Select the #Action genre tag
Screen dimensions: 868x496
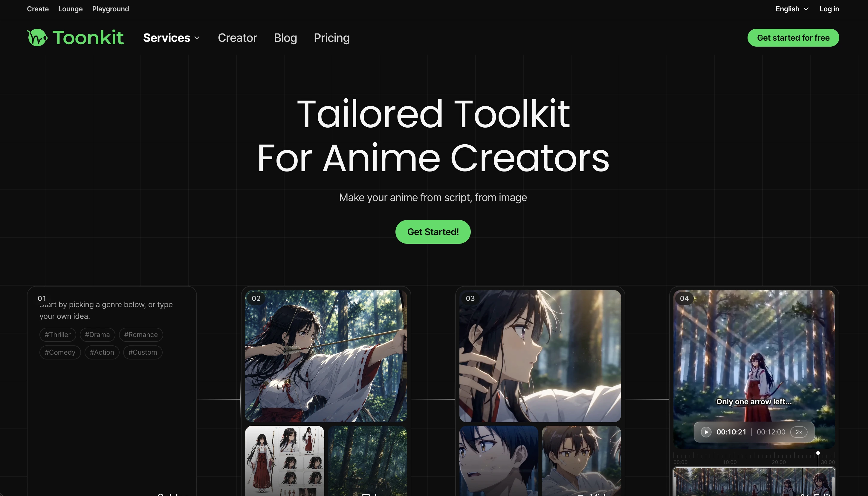(102, 352)
